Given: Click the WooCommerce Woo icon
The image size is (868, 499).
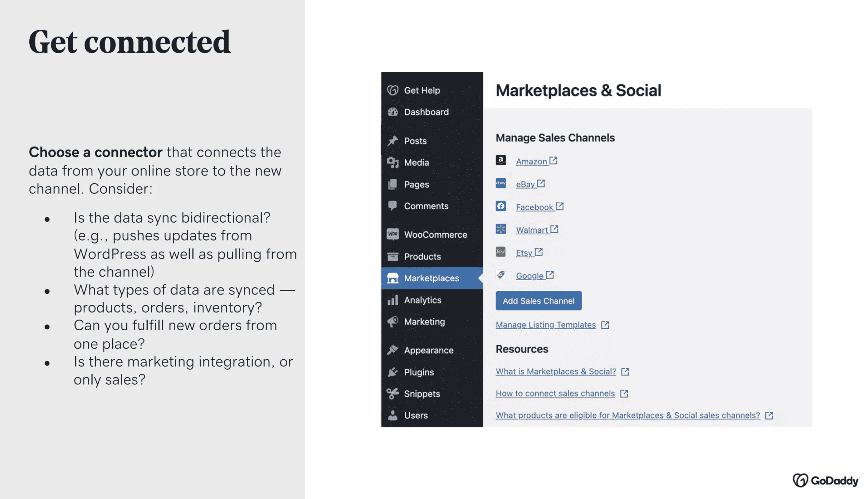Looking at the screenshot, I should [x=393, y=235].
